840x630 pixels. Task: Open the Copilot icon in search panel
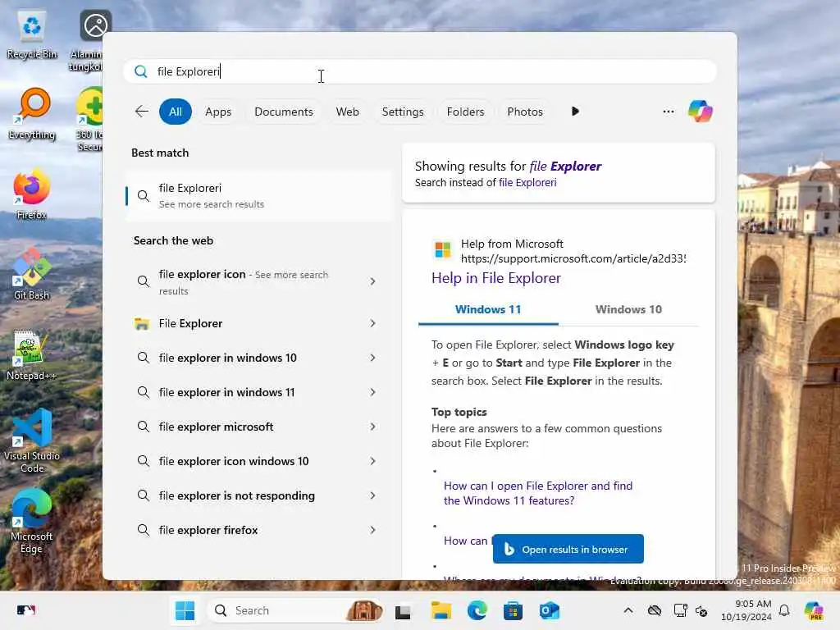point(701,112)
